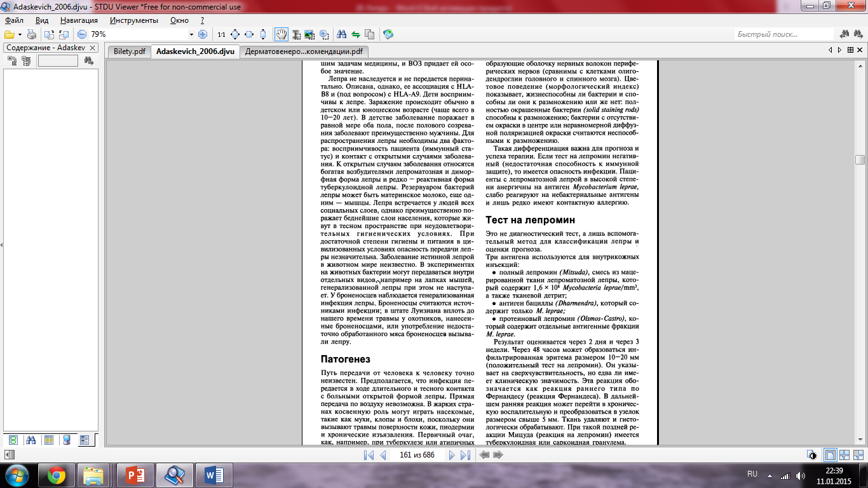Switch to the Bilety.pdf tab
The height and width of the screenshot is (488, 868).
click(x=130, y=51)
